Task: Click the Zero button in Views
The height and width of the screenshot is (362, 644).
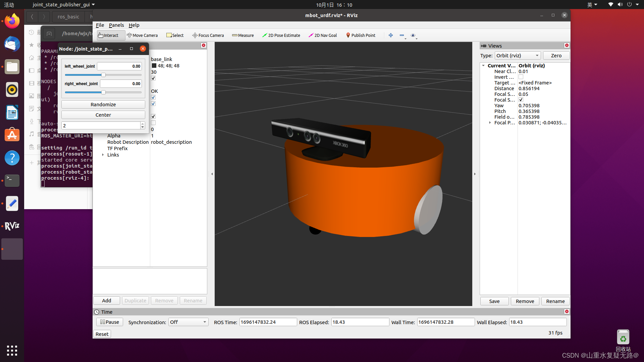Action: pos(556,56)
